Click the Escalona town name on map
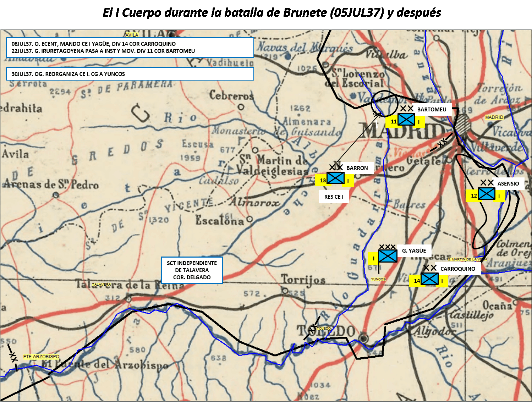 pos(220,221)
